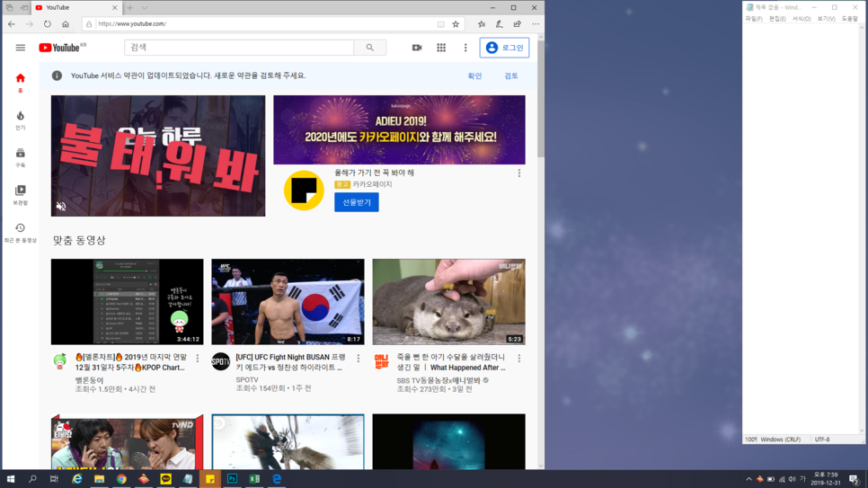Open 파일(F) menu in Notepad

click(753, 19)
